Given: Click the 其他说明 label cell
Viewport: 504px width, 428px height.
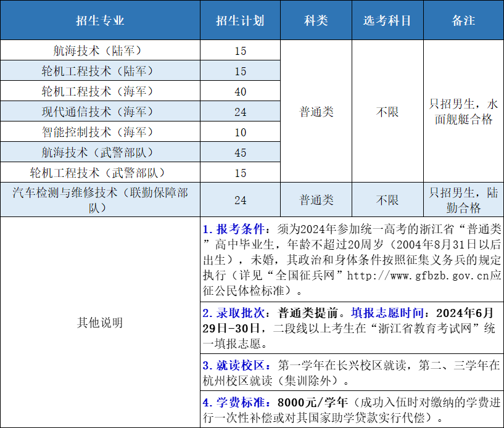Looking at the screenshot, I should point(100,323).
